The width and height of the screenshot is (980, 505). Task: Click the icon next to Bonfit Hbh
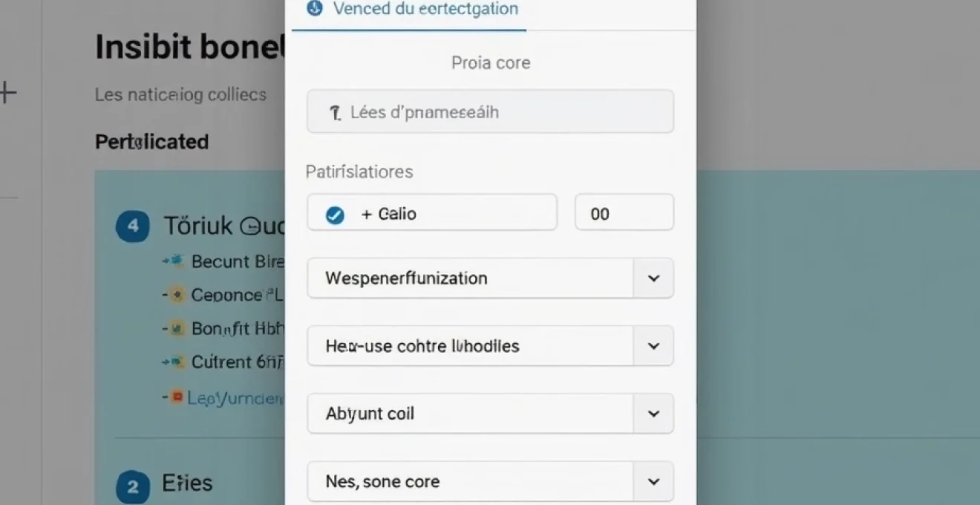(176, 328)
